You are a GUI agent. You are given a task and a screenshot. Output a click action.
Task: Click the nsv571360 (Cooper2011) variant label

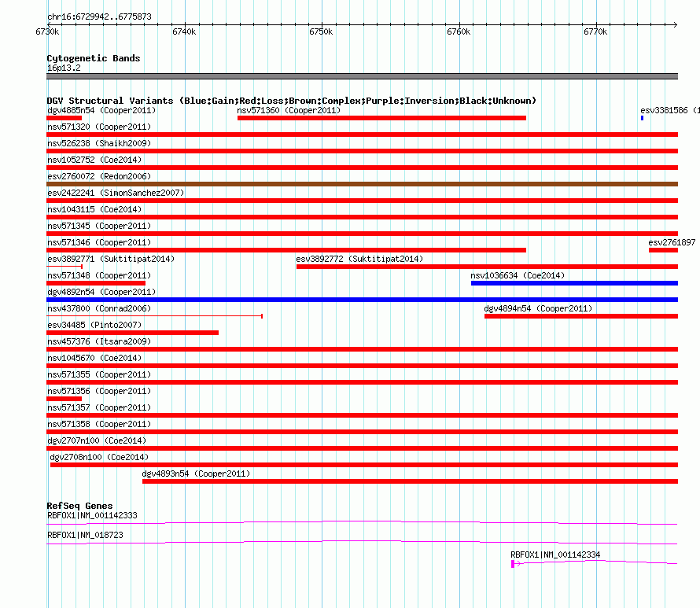(x=289, y=110)
